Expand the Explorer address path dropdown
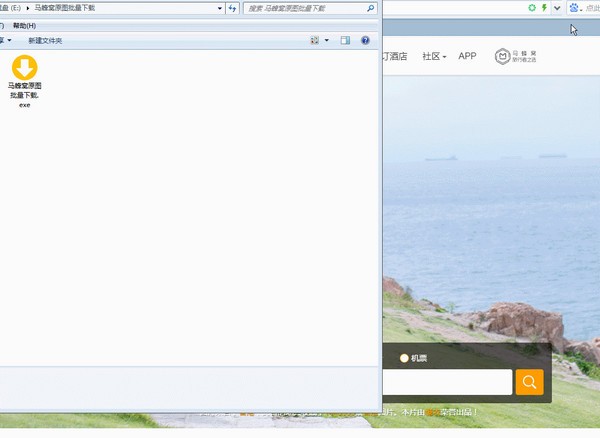Screen dimensions: 600x438 coord(220,8)
